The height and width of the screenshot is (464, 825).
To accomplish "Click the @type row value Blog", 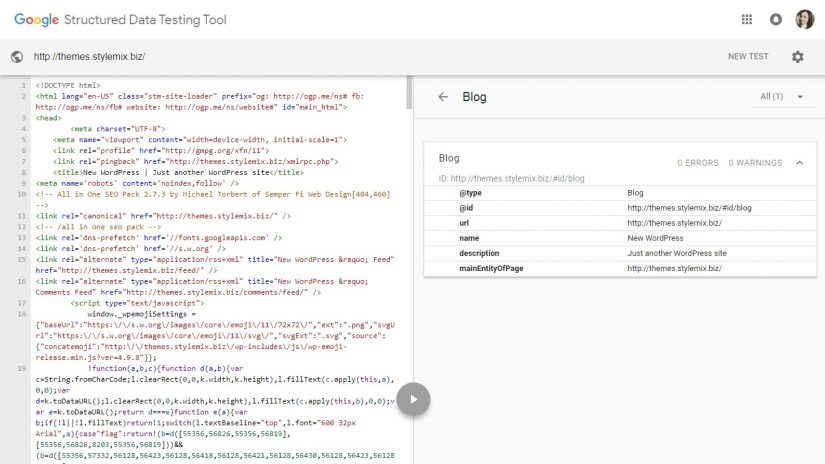I will tap(635, 193).
